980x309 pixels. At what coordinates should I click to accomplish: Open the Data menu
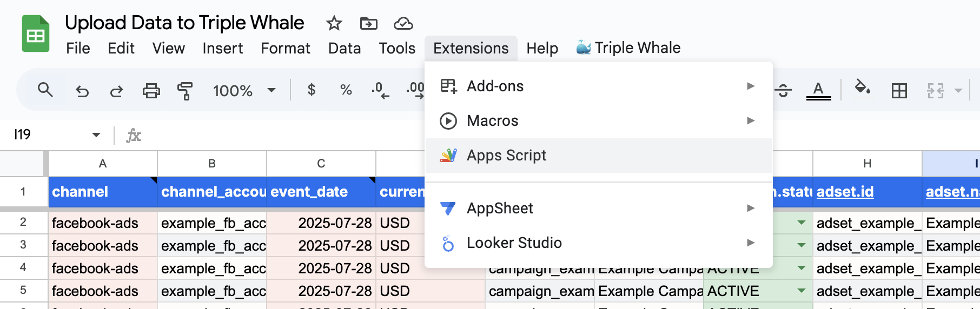(x=345, y=48)
